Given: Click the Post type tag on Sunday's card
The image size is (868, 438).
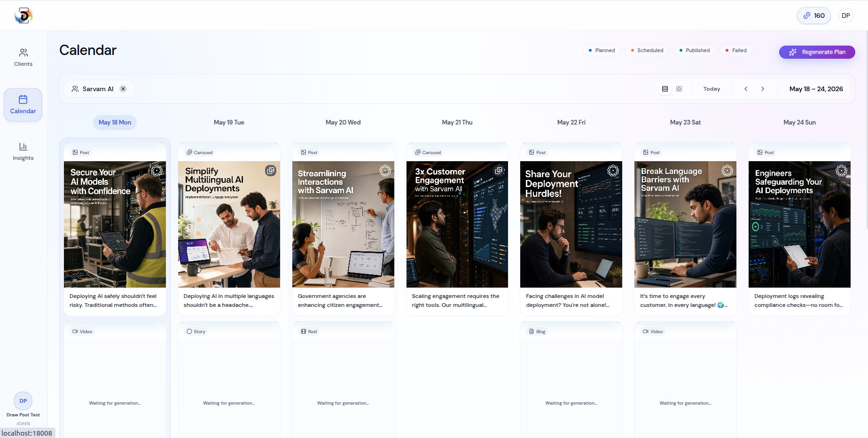Looking at the screenshot, I should point(766,153).
